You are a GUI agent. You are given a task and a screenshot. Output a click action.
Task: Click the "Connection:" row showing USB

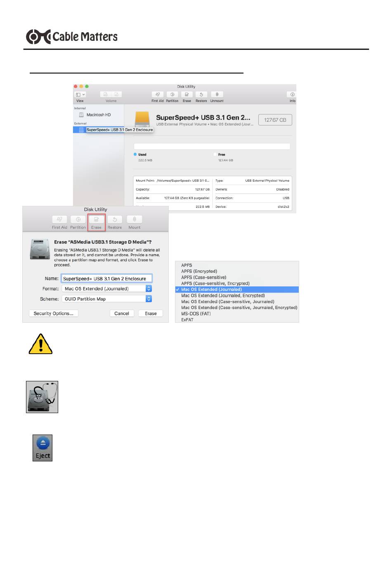tap(252, 198)
